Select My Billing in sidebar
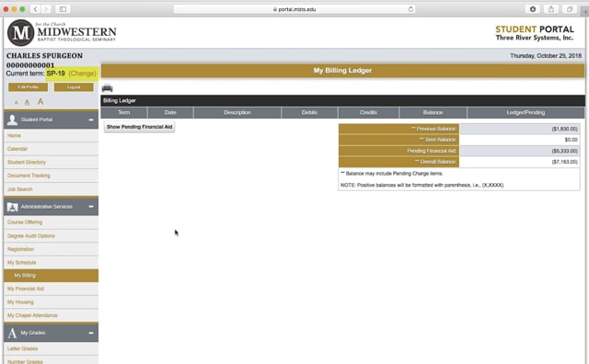This screenshot has height=364, width=589. [x=52, y=276]
